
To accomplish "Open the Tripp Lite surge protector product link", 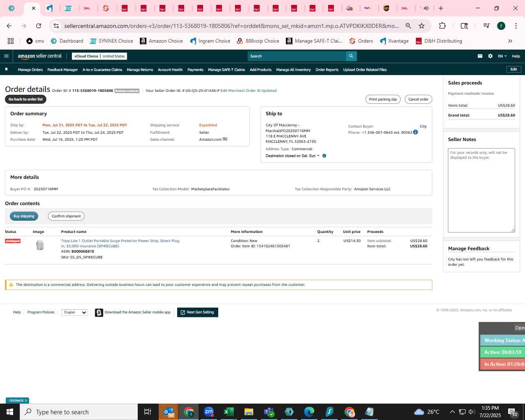I will [120, 243].
